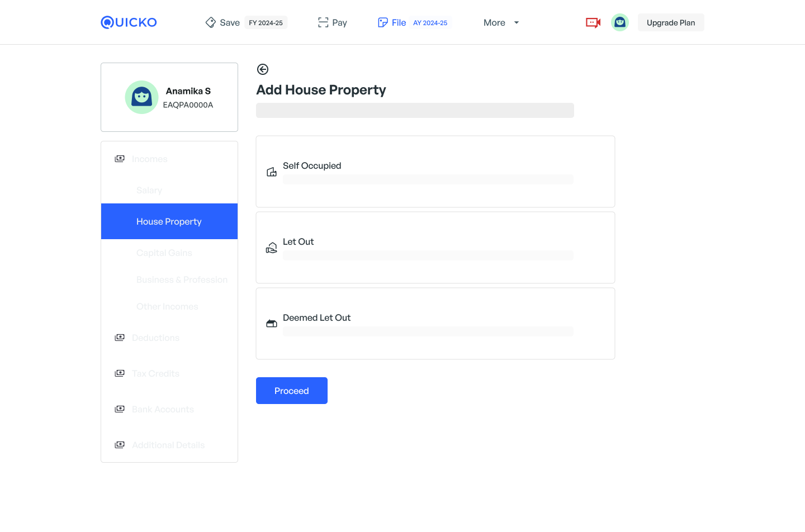Open the Pay menu item

point(333,22)
